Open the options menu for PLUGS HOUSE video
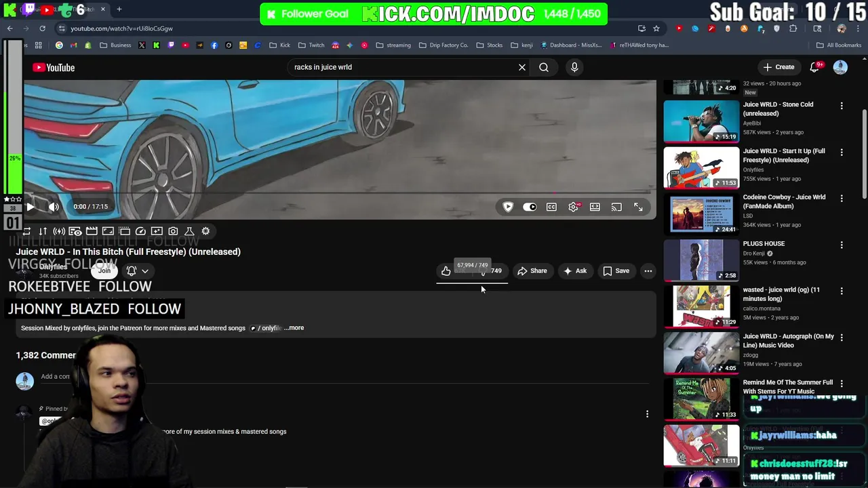The image size is (868, 488). (x=842, y=245)
